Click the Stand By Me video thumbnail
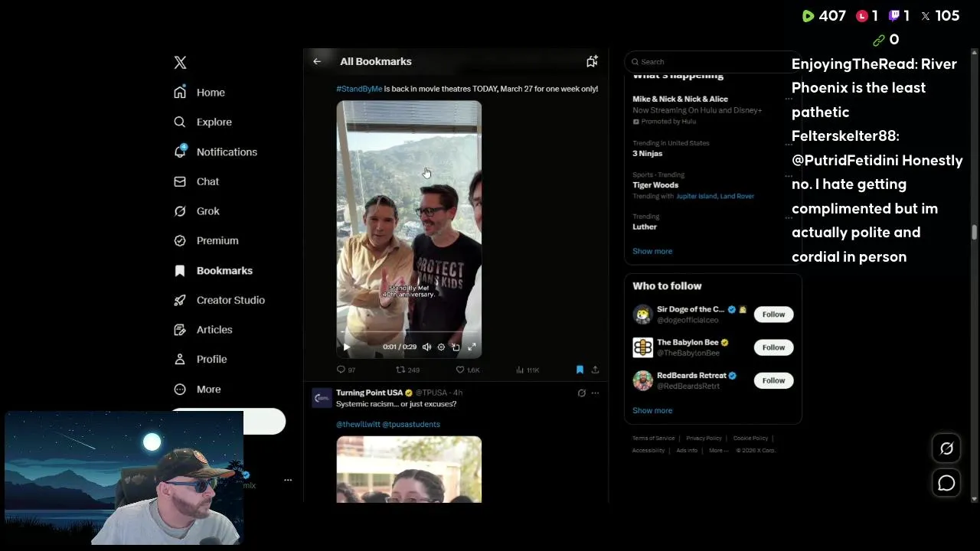980x551 pixels. point(409,229)
